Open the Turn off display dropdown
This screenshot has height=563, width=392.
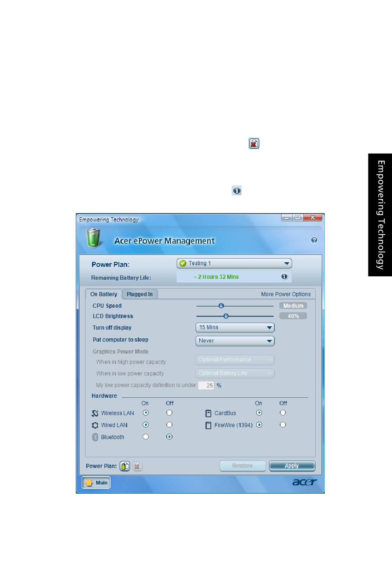[235, 328]
